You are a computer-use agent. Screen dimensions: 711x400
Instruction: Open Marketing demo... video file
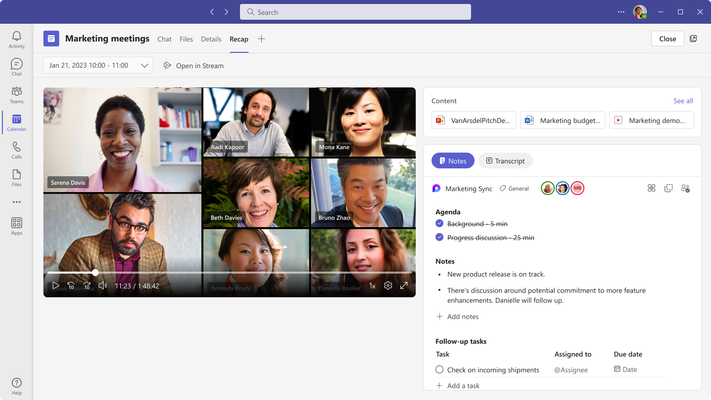652,120
